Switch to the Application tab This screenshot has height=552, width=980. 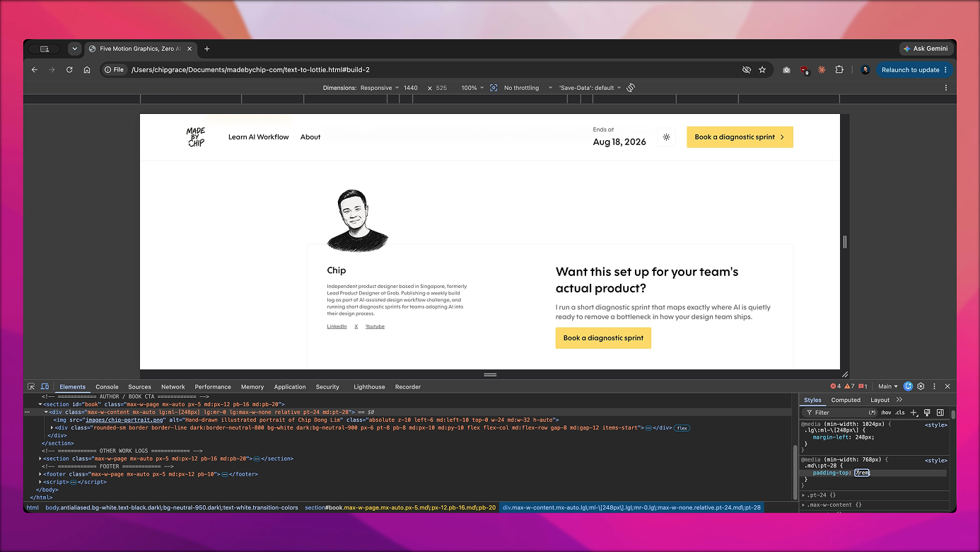(x=290, y=387)
